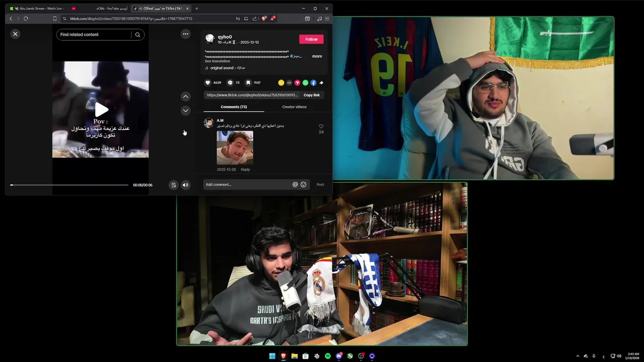
Task: Open Spotify from the taskbar
Action: [x=328, y=356]
